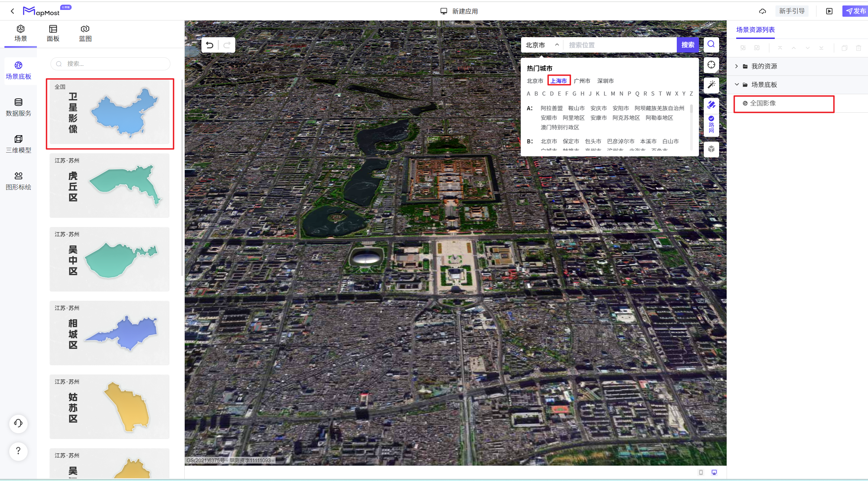Delete selected resource with trash icon
Viewport: 868px width, 481px height.
click(x=858, y=48)
